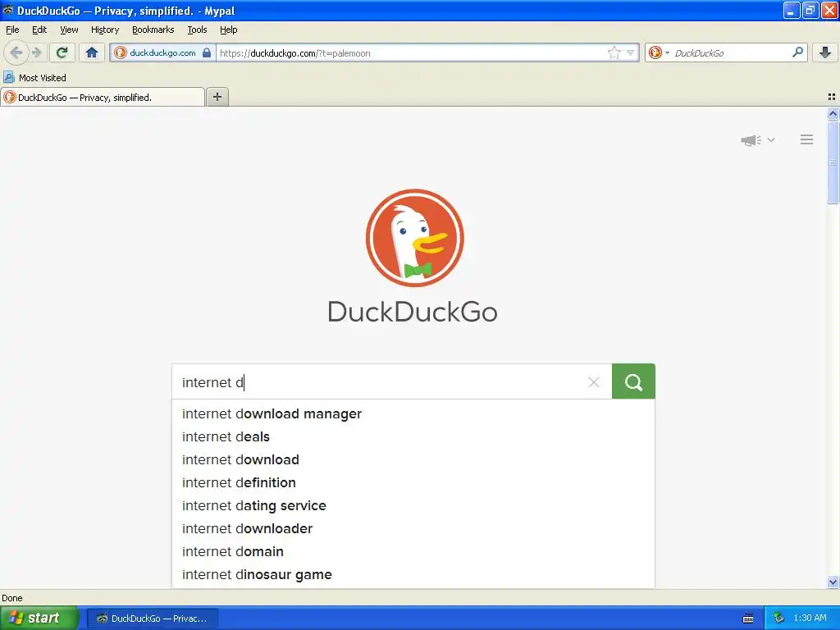Open the Help menu
Image resolution: width=840 pixels, height=630 pixels.
tap(228, 30)
